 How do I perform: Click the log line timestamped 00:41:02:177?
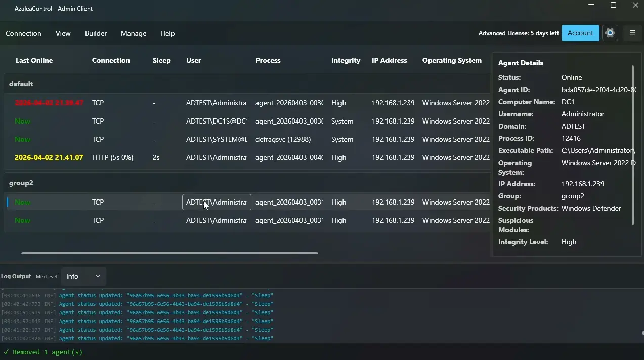tap(137, 330)
